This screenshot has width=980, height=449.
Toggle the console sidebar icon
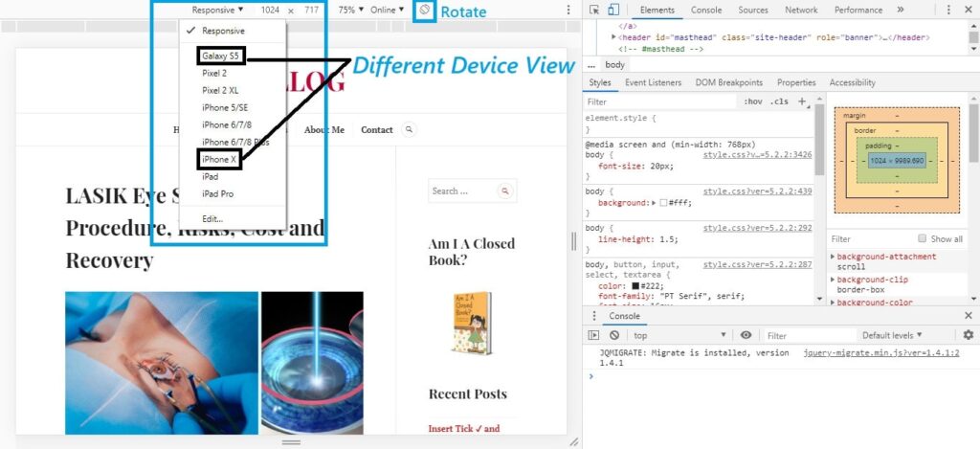coord(593,335)
